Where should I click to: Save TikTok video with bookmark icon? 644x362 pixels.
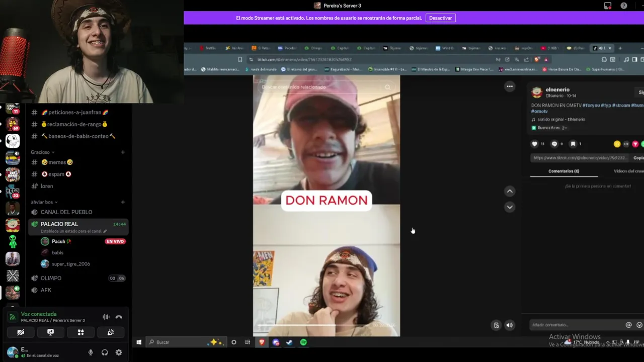point(573,144)
